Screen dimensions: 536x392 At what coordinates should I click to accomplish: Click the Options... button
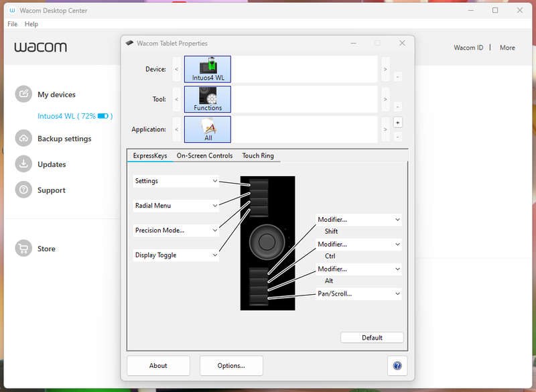(x=231, y=366)
